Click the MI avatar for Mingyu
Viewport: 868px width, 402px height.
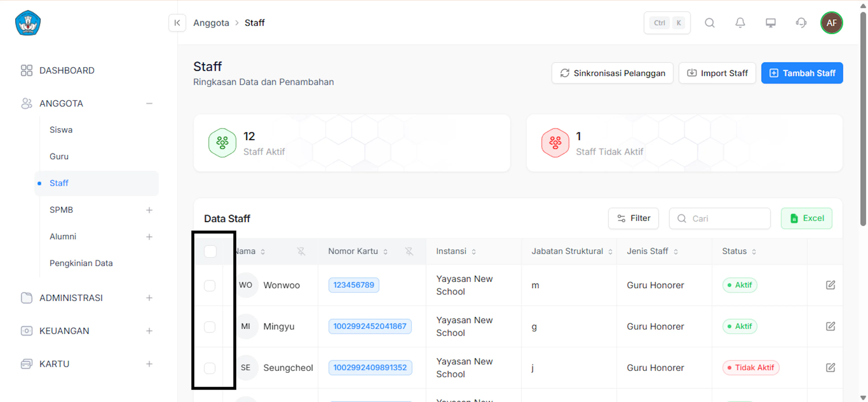coord(246,326)
